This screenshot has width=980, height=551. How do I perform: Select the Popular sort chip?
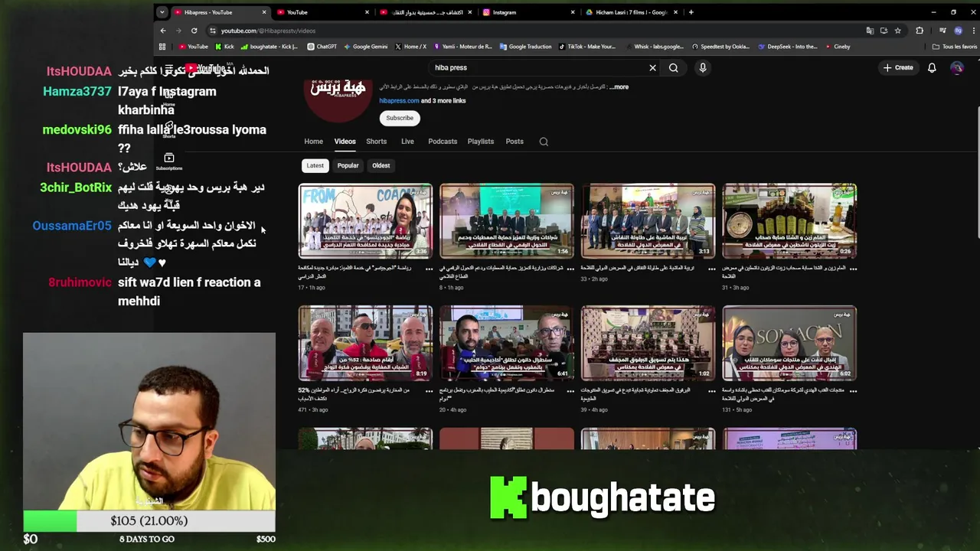coord(348,165)
